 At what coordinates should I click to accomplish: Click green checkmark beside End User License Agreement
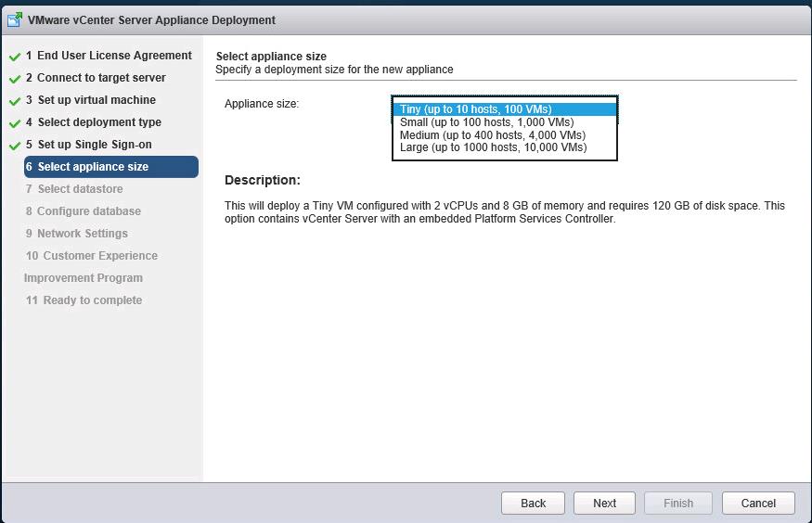[15, 57]
